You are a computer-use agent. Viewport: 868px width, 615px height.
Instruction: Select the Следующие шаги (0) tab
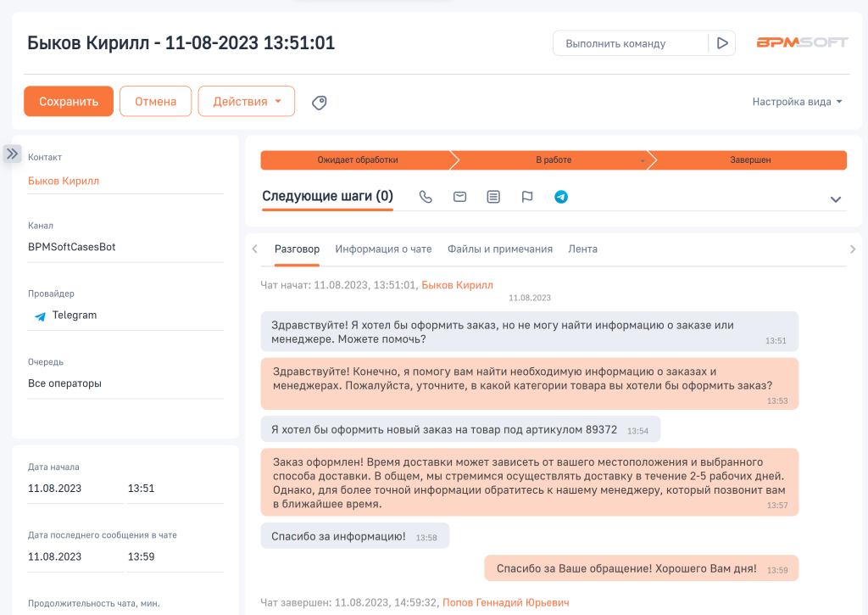(x=327, y=196)
